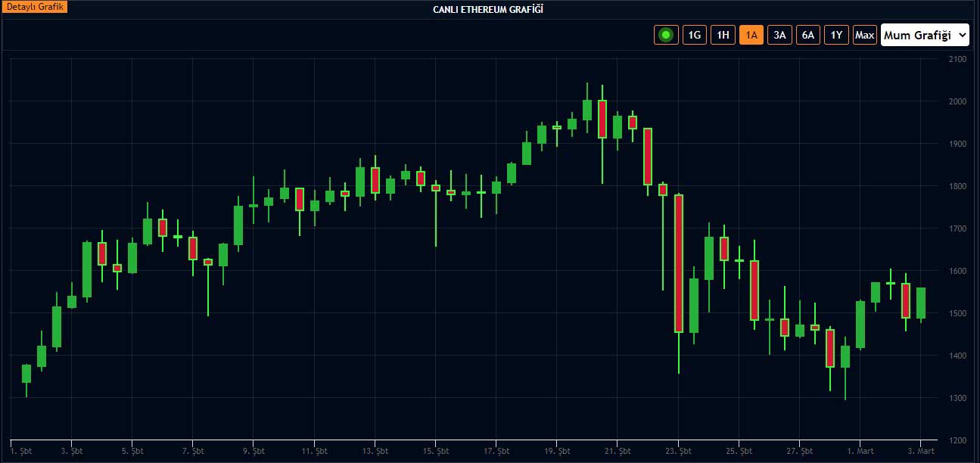Image resolution: width=980 pixels, height=463 pixels.
Task: Click the last green candle at 3. Mart
Action: 921,303
